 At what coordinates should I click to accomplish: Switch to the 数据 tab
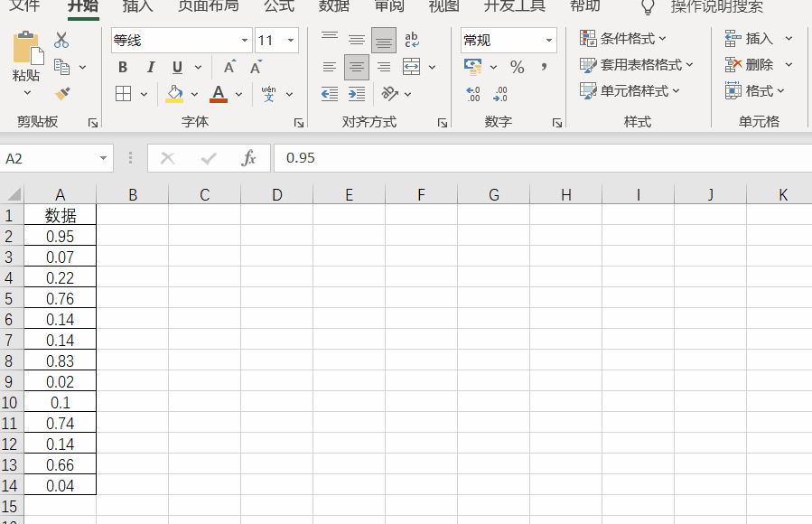coord(334,6)
